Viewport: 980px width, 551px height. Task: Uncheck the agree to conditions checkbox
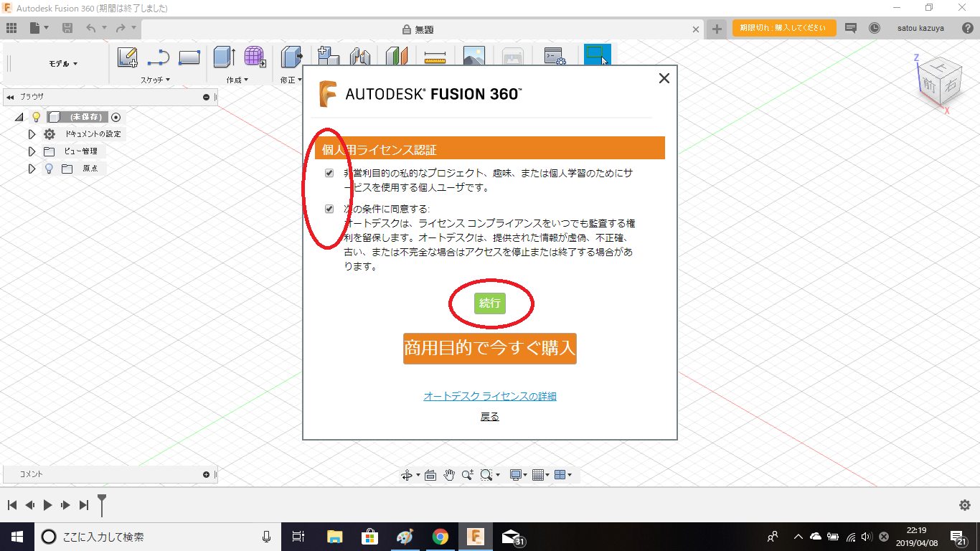click(x=329, y=209)
